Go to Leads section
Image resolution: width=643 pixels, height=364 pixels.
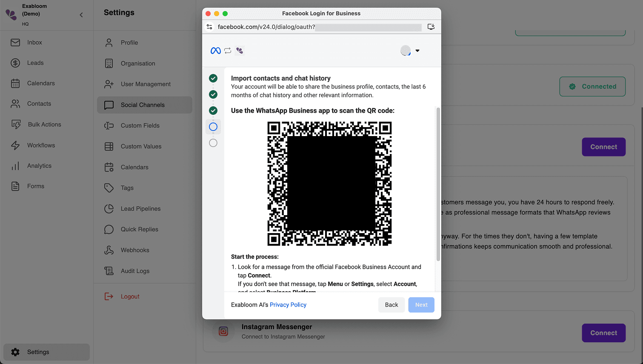point(47,63)
